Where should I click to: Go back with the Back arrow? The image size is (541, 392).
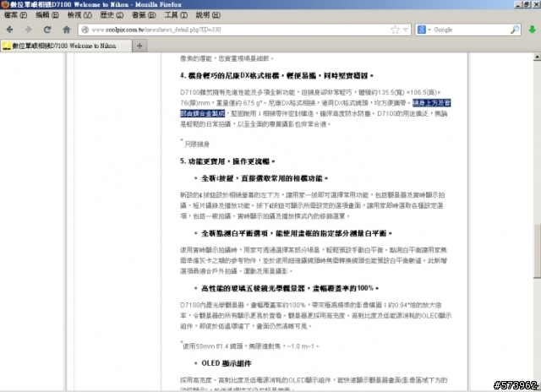[x=9, y=30]
